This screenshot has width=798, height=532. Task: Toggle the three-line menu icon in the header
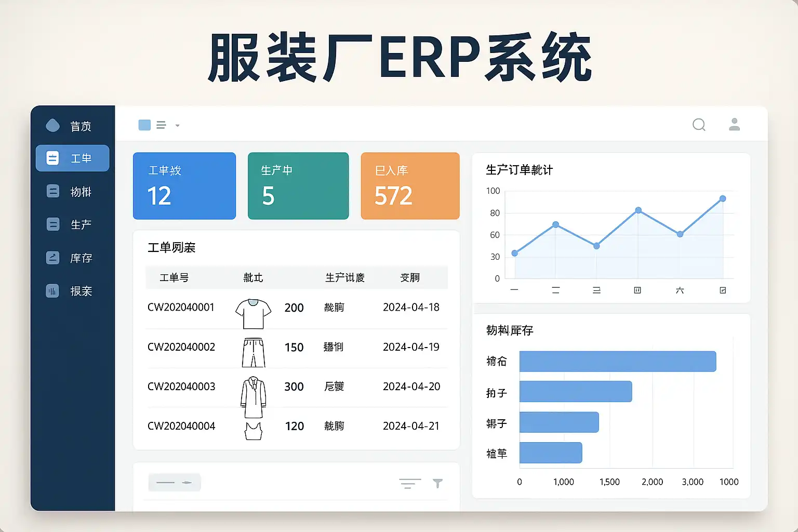161,125
